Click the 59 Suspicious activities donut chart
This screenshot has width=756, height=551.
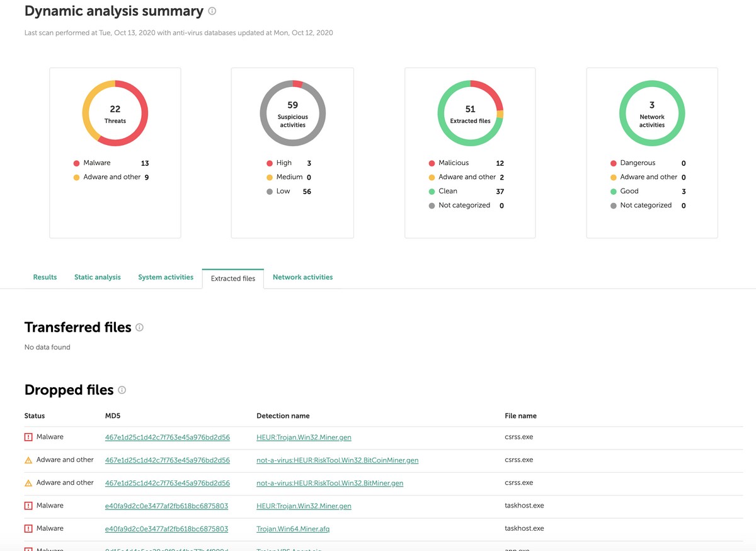pyautogui.click(x=293, y=113)
